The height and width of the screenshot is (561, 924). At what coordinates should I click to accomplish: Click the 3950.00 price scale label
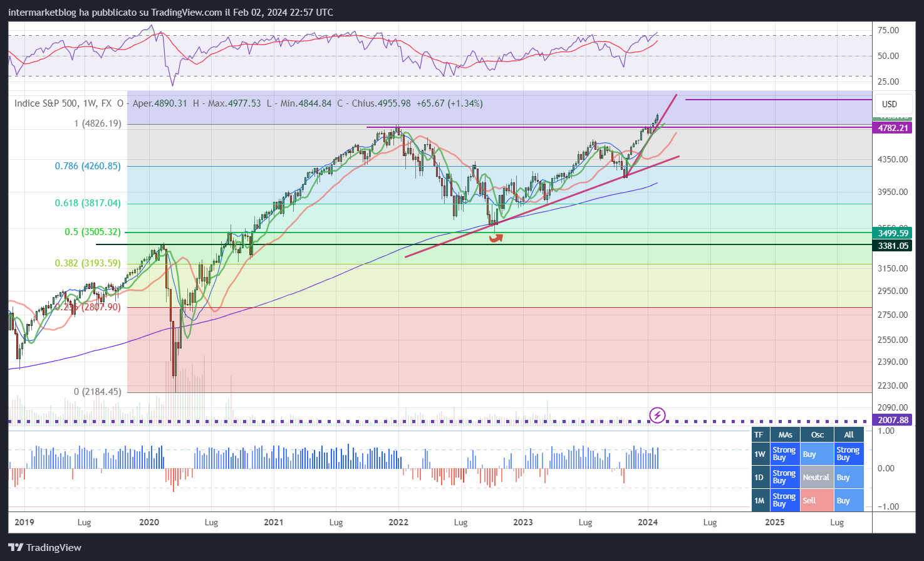893,192
